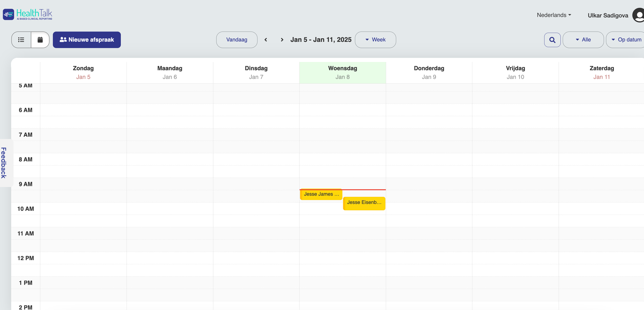Click the HealthTalk logo
This screenshot has height=310, width=644.
[28, 14]
